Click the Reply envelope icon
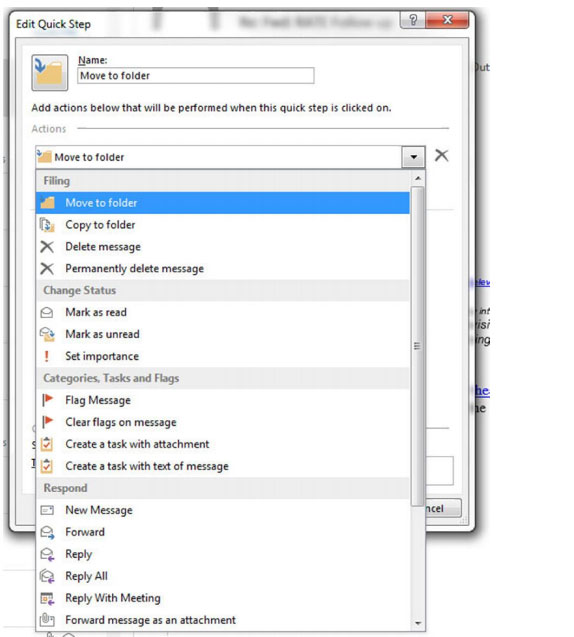 [47, 554]
